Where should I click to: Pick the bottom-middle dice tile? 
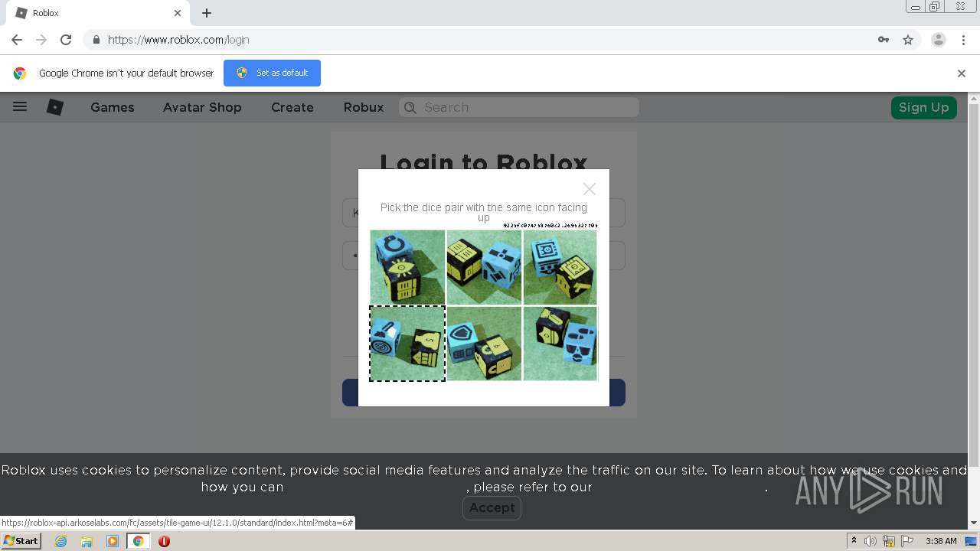coord(484,344)
